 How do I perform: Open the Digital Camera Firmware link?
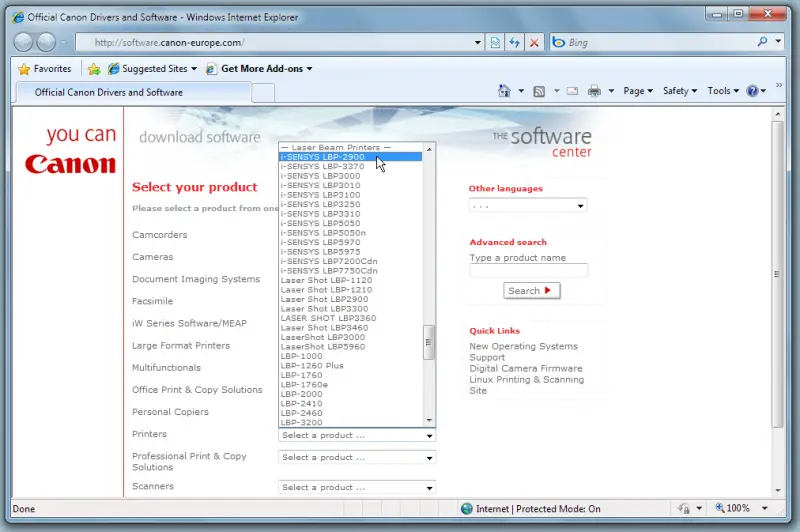pyautogui.click(x=526, y=368)
